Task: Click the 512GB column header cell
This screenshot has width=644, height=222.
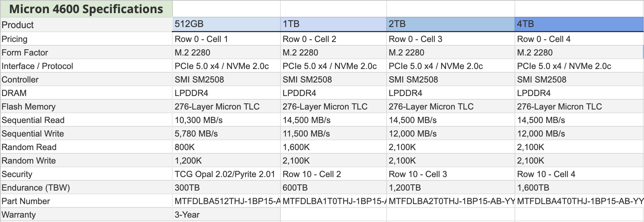Action: point(226,24)
